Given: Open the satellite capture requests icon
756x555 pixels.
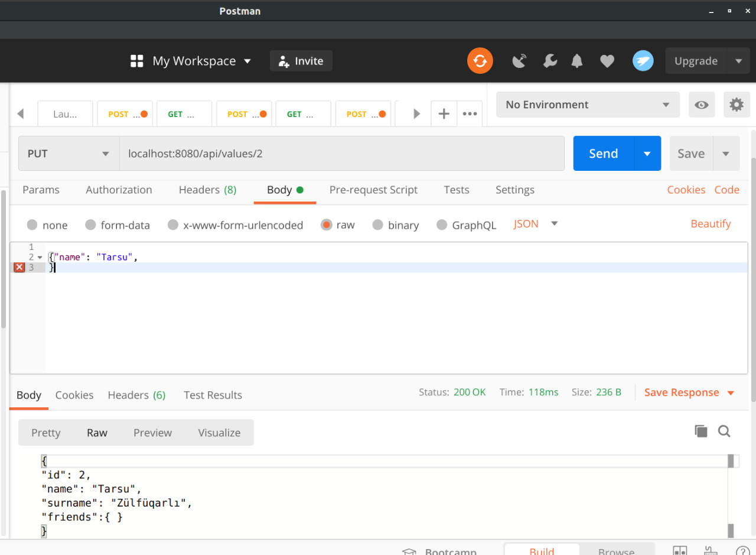Looking at the screenshot, I should pyautogui.click(x=519, y=61).
